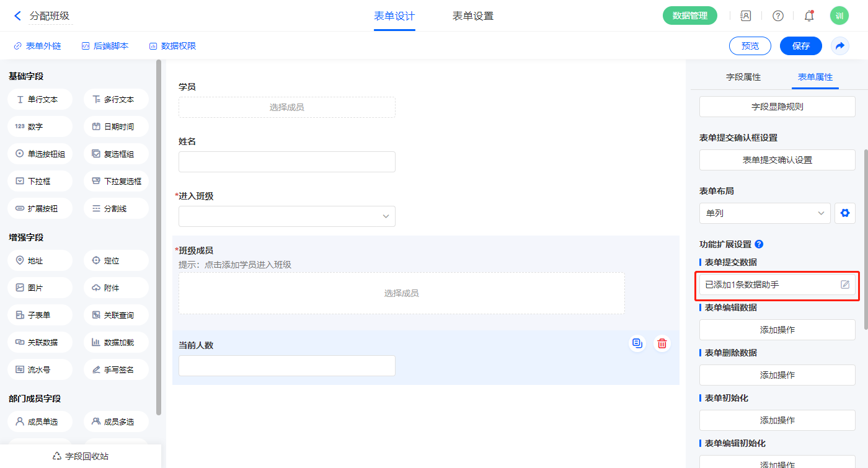Add the 单选按钮组 field
Viewport: 868px width, 468px height.
pyautogui.click(x=40, y=154)
